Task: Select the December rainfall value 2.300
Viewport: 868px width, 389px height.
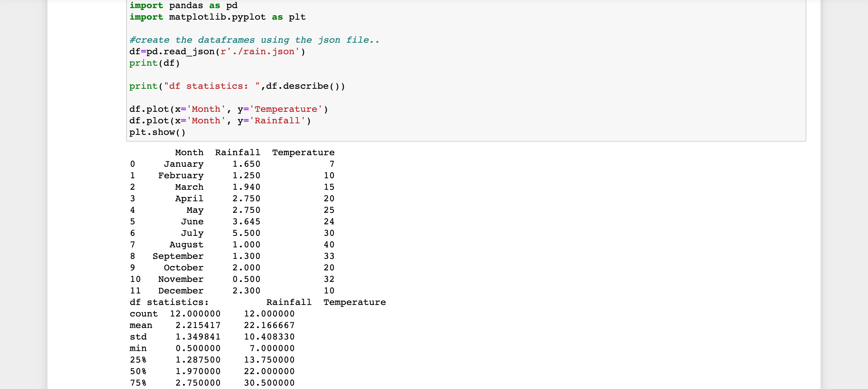Action: click(246, 290)
